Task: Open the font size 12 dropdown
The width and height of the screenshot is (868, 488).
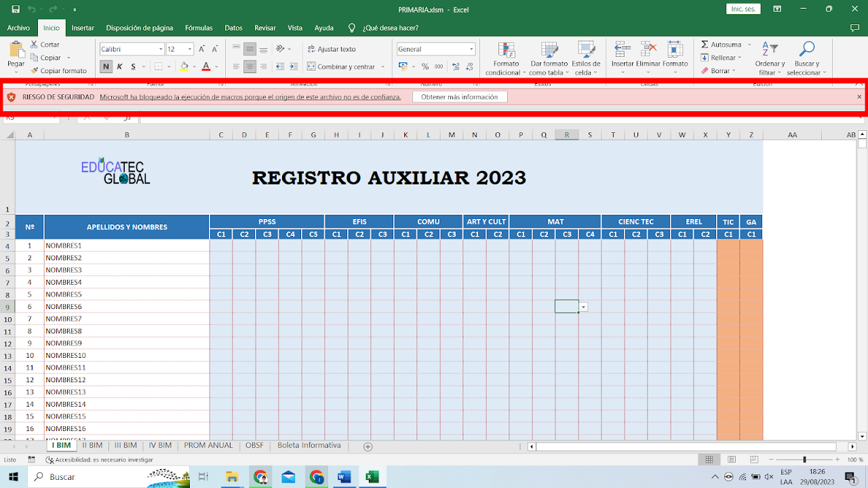Action: click(190, 49)
